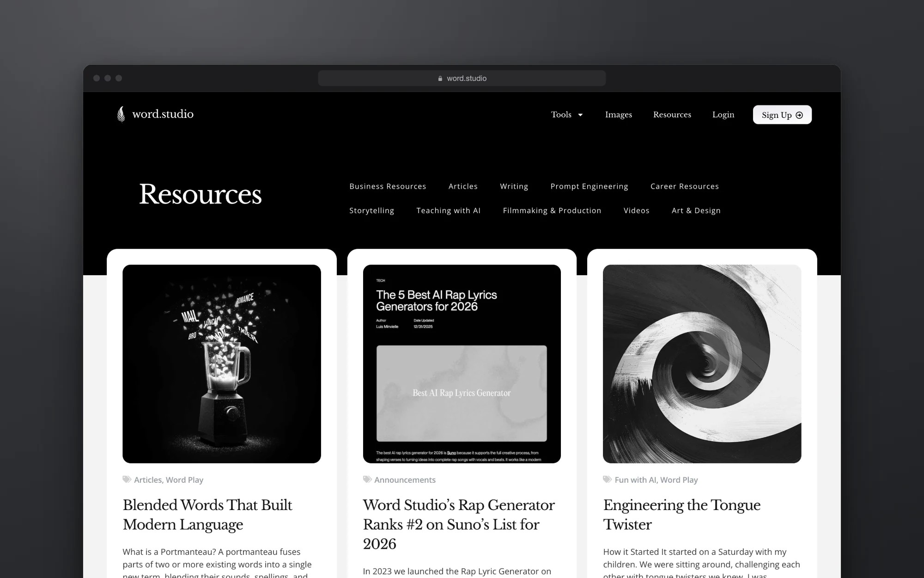Click the lock icon in the address bar

440,79
